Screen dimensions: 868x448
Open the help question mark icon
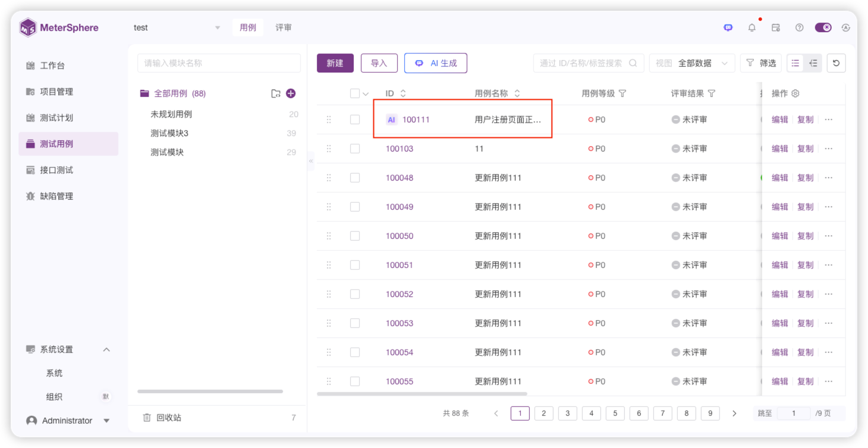(x=800, y=27)
